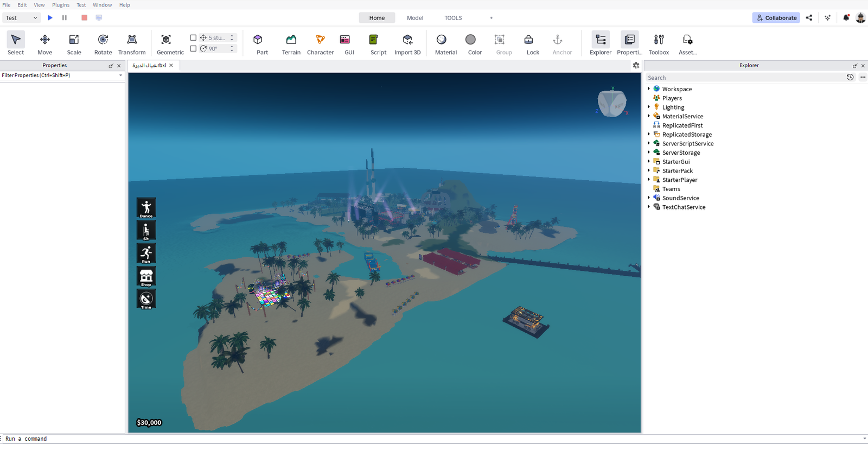Open the Toolbox

[x=659, y=43]
